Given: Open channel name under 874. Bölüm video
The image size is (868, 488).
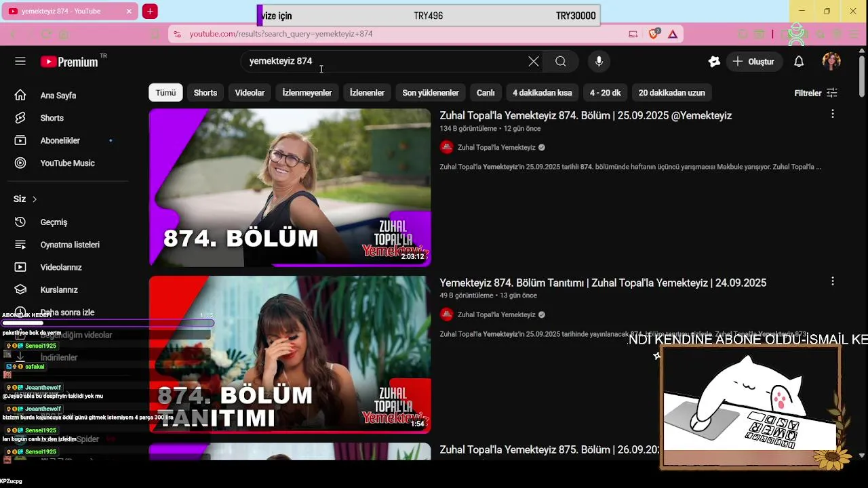Looking at the screenshot, I should [x=496, y=148].
